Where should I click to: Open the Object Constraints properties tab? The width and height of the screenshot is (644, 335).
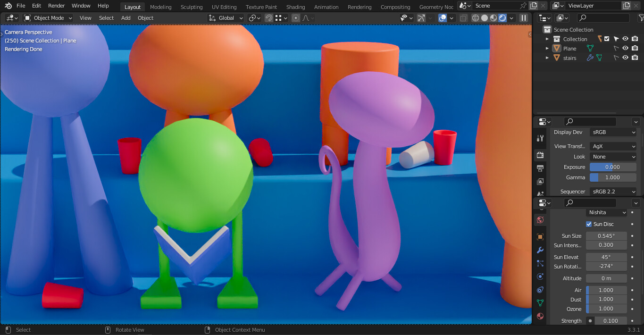(540, 290)
